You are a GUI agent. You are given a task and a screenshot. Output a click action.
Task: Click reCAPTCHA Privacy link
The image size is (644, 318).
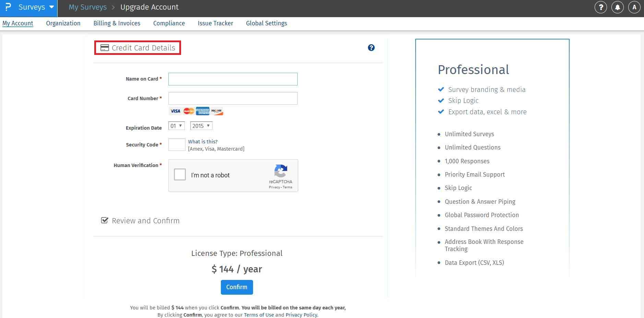(274, 187)
